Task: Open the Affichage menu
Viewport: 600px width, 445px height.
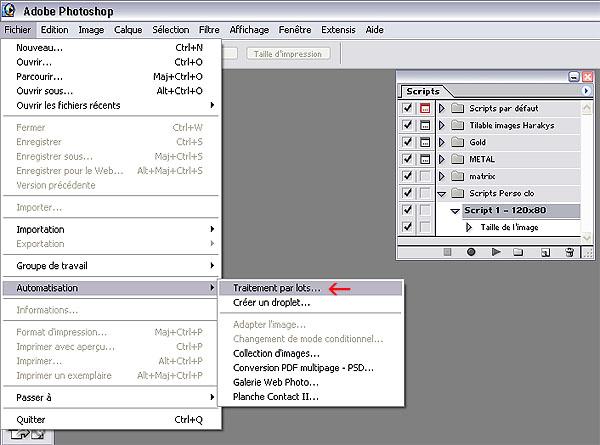Action: point(249,30)
